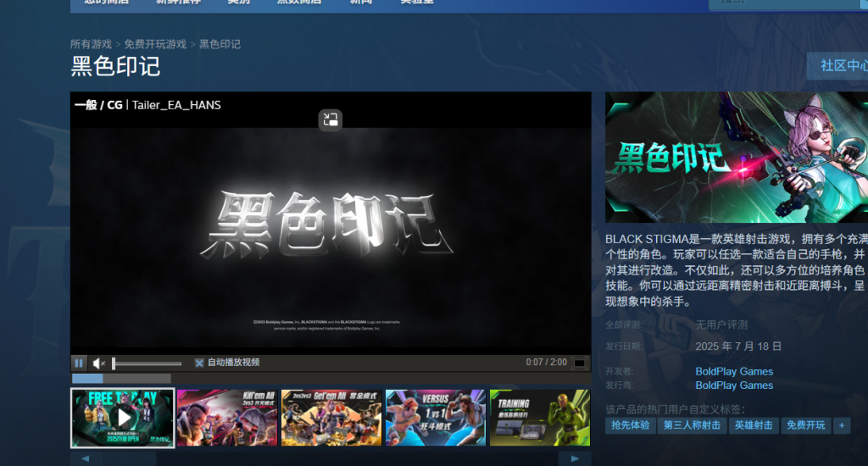Adjust the video volume slider
Viewport: 868px width, 466px height.
tap(147, 363)
